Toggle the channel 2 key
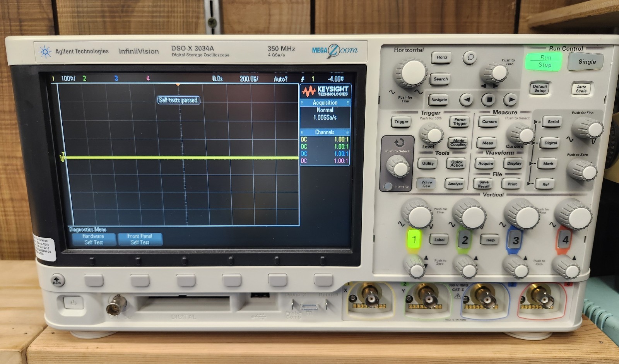The height and width of the screenshot is (364, 619). (x=465, y=240)
